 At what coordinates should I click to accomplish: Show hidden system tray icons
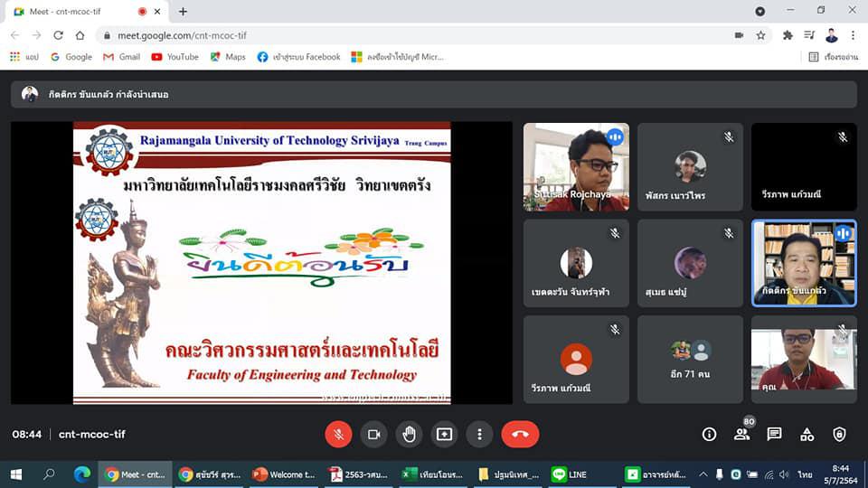703,474
